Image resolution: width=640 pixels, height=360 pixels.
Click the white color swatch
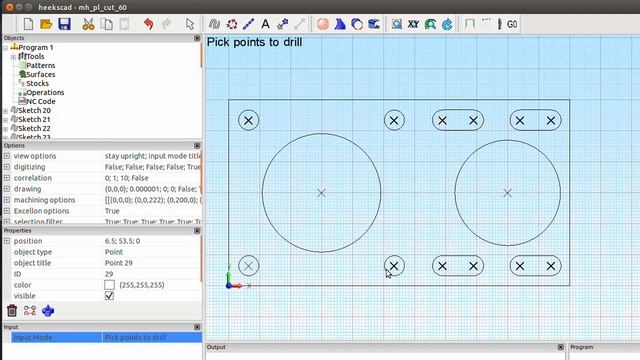pyautogui.click(x=109, y=285)
